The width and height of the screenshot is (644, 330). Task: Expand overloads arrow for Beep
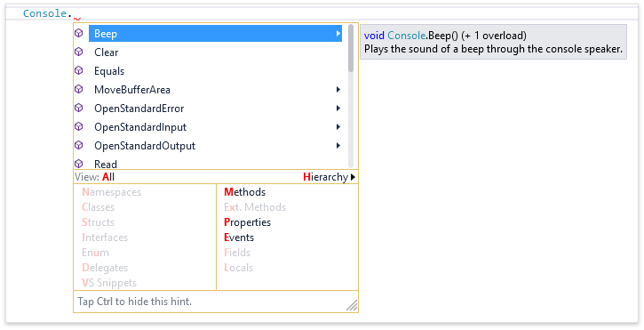(x=338, y=33)
